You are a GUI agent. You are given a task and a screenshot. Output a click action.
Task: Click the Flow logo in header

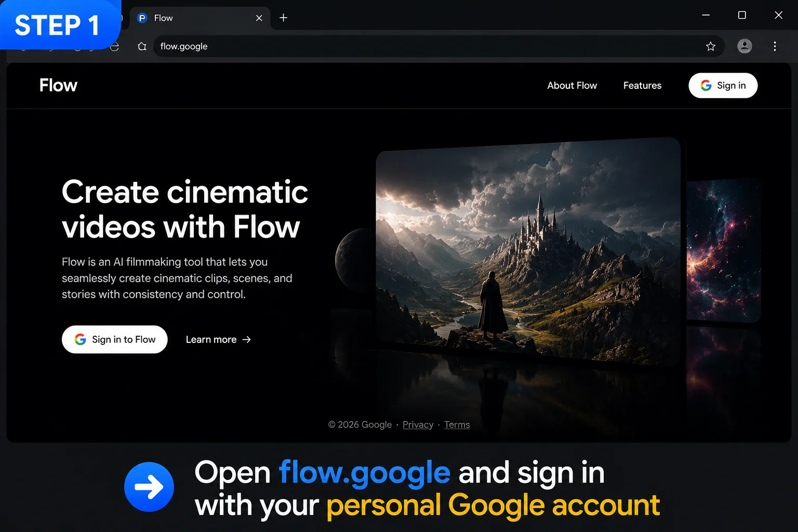coord(58,85)
